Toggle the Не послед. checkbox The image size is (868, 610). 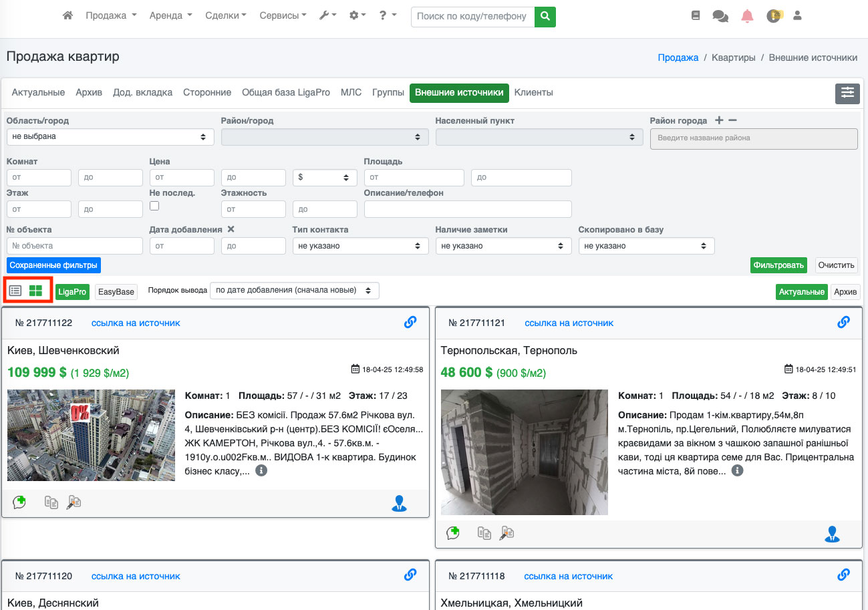point(154,206)
